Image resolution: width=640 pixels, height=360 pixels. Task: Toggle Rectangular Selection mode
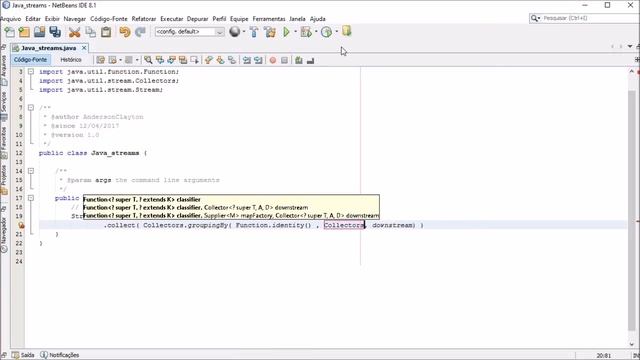point(194,60)
